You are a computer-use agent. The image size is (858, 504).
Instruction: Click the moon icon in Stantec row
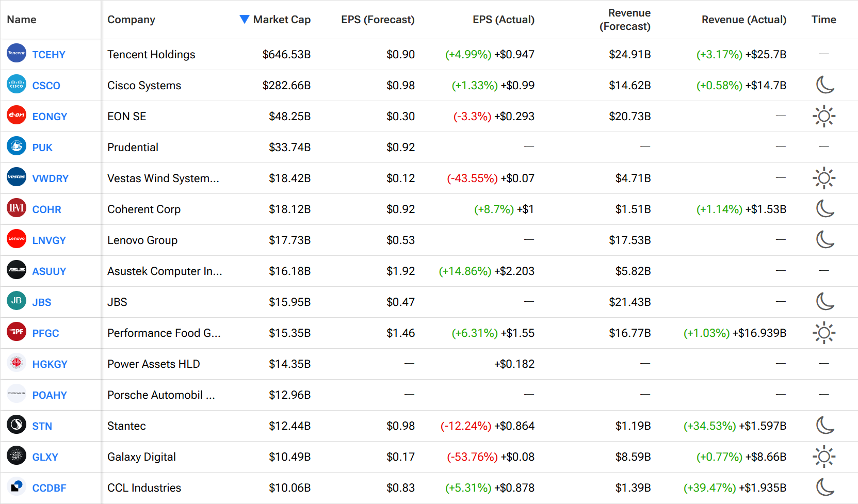tap(824, 425)
